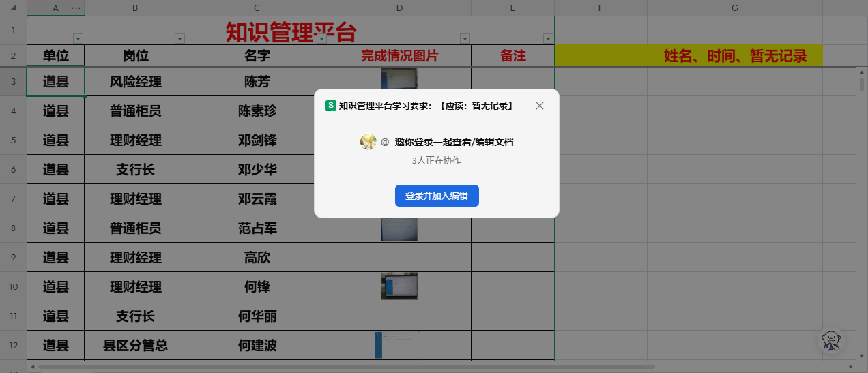The width and height of the screenshot is (868, 373).
Task: Click the green spreadsheet icon in dialog title
Action: [331, 106]
